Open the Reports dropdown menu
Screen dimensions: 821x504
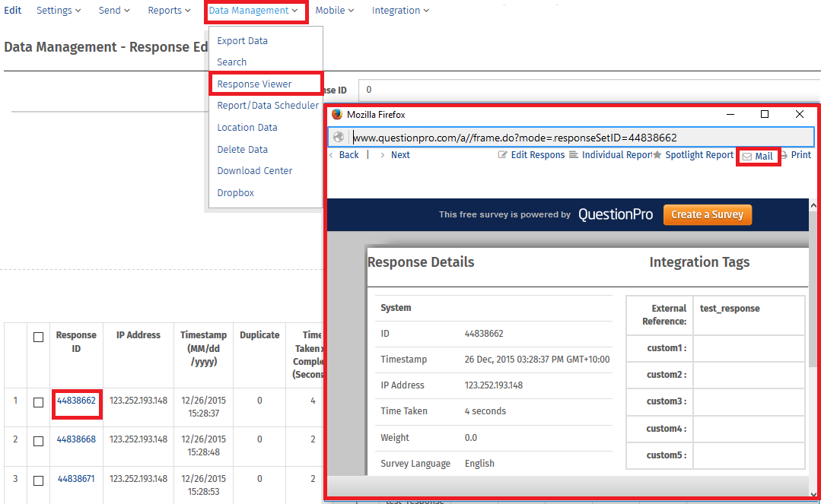click(x=169, y=11)
